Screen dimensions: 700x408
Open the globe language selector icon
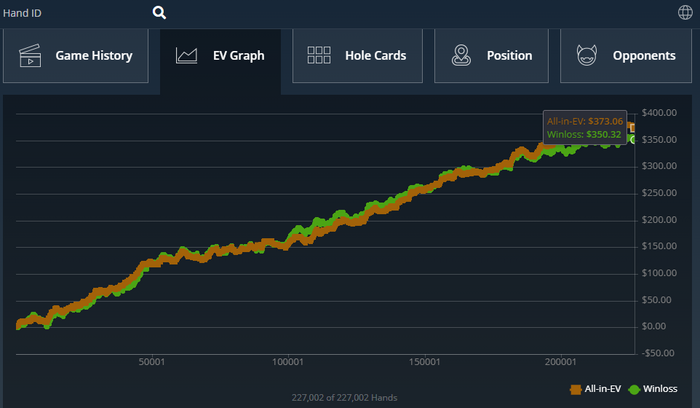[x=685, y=12]
